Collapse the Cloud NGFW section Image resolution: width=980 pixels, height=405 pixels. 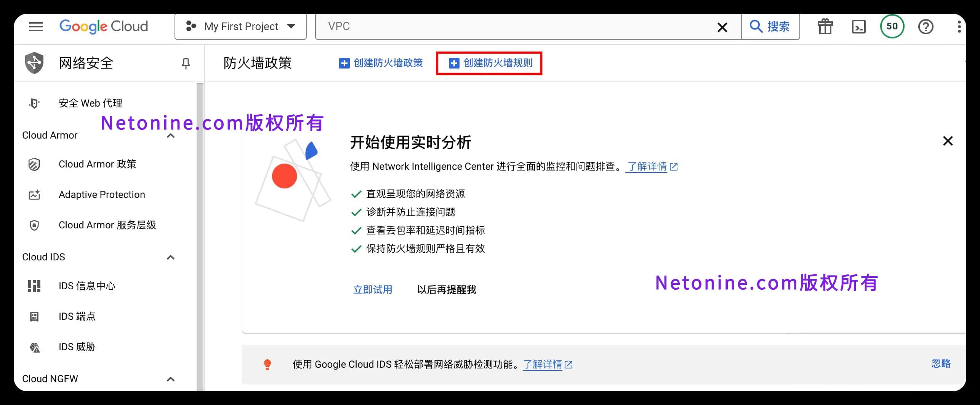point(171,379)
